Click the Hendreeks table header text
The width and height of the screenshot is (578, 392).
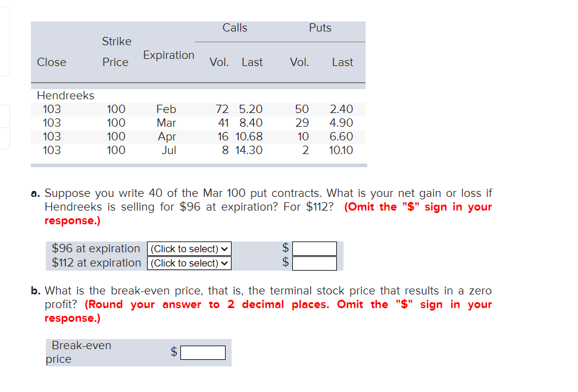(x=65, y=95)
